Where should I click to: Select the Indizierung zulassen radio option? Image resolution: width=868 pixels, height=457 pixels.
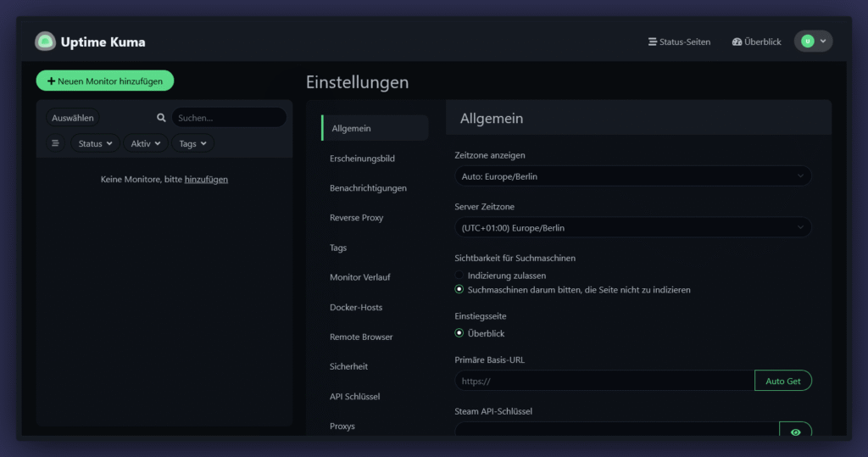click(x=459, y=276)
